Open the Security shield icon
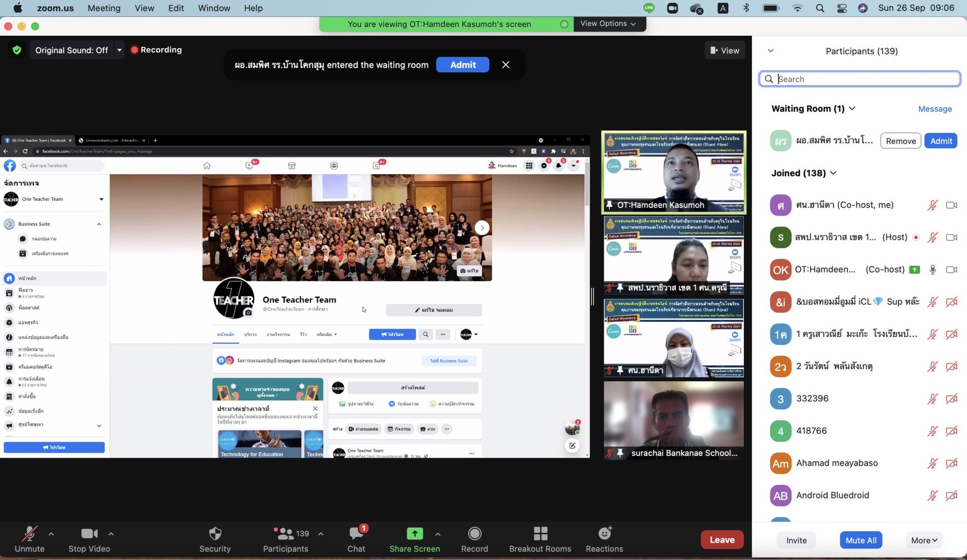The height and width of the screenshot is (560, 967). coord(215,534)
